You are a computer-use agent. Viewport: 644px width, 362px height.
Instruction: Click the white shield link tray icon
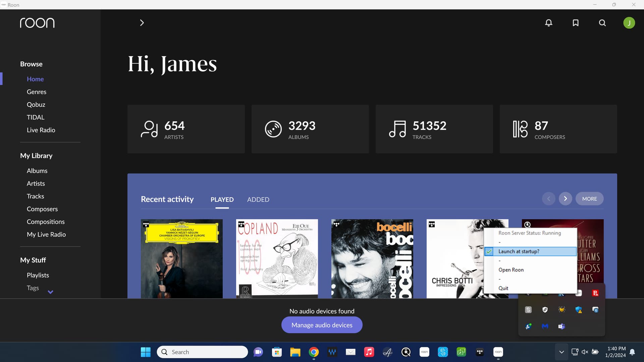click(x=545, y=310)
